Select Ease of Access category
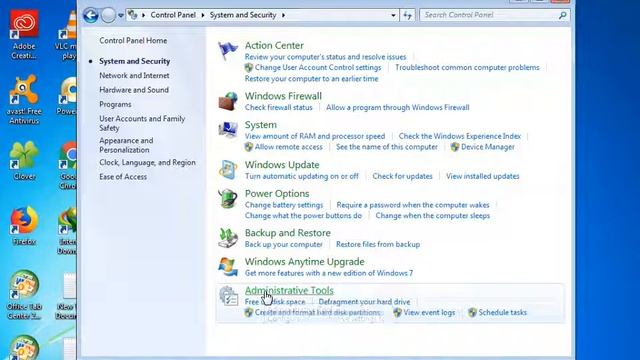 (123, 177)
